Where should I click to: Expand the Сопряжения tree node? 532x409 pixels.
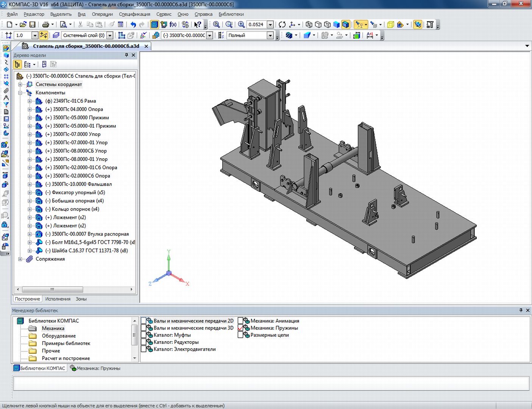click(20, 259)
